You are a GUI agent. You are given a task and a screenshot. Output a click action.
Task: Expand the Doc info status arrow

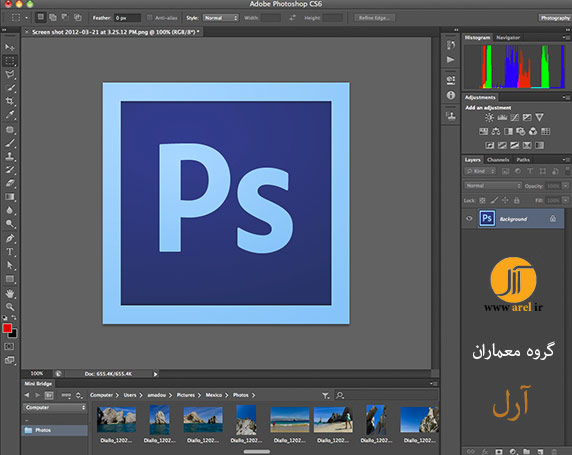[x=155, y=374]
